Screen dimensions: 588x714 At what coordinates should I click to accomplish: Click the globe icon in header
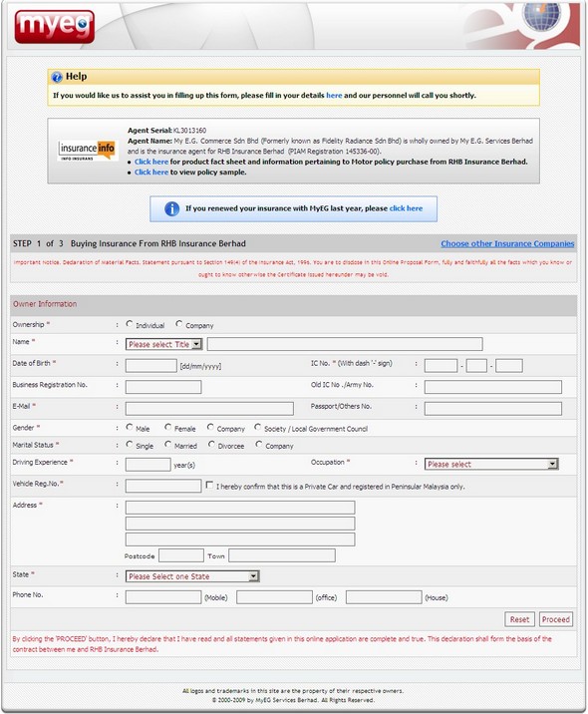[541, 16]
